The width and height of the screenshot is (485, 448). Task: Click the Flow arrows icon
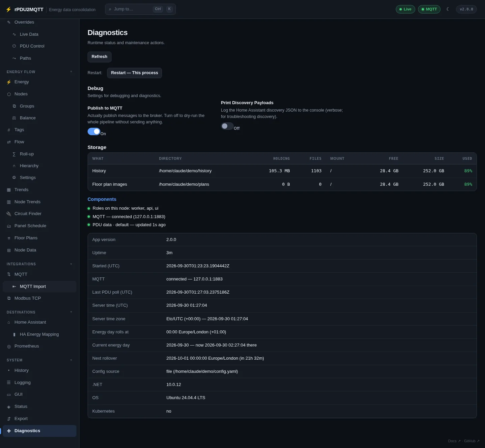[9, 142]
